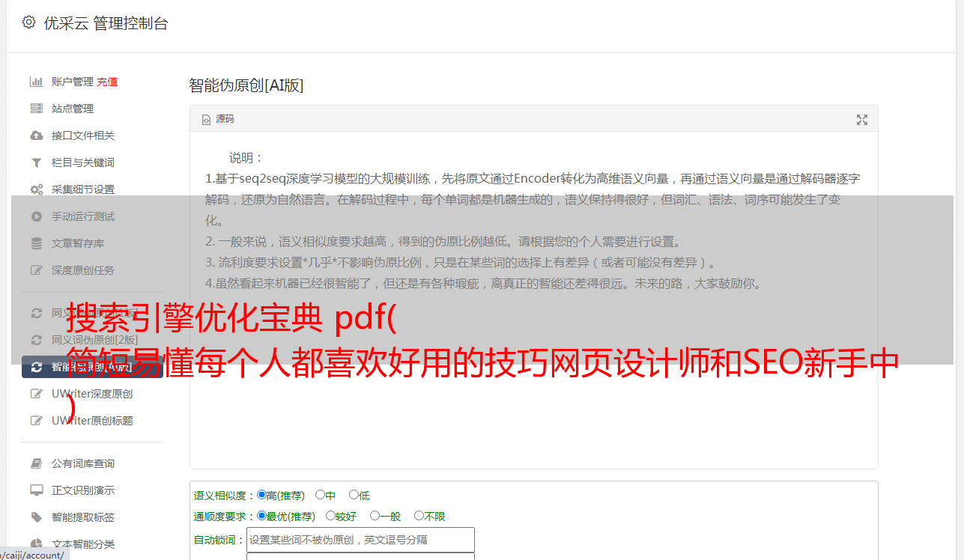Click the gears icon for 采集细节设置

pyautogui.click(x=36, y=189)
